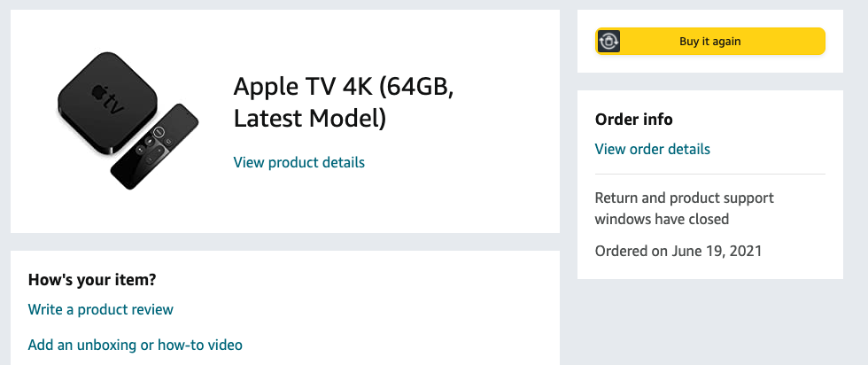
Task: Click the Apple TV 4K product title
Action: click(x=344, y=102)
